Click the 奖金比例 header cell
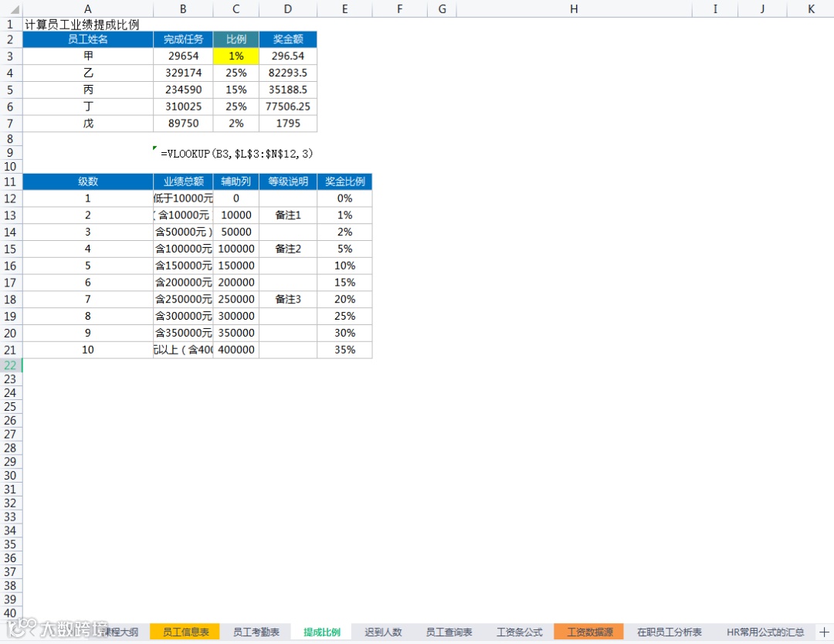834x644 pixels. pyautogui.click(x=344, y=182)
